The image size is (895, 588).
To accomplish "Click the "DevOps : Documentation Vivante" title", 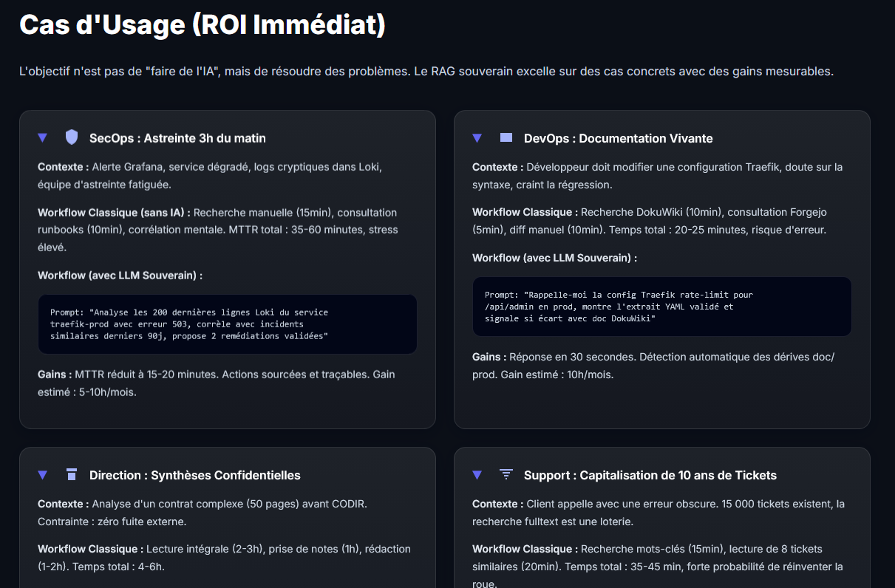I will pyautogui.click(x=618, y=138).
